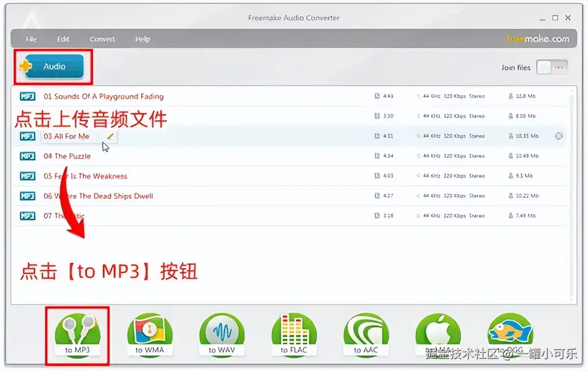Click duration icon beside 4:31

tap(377, 136)
